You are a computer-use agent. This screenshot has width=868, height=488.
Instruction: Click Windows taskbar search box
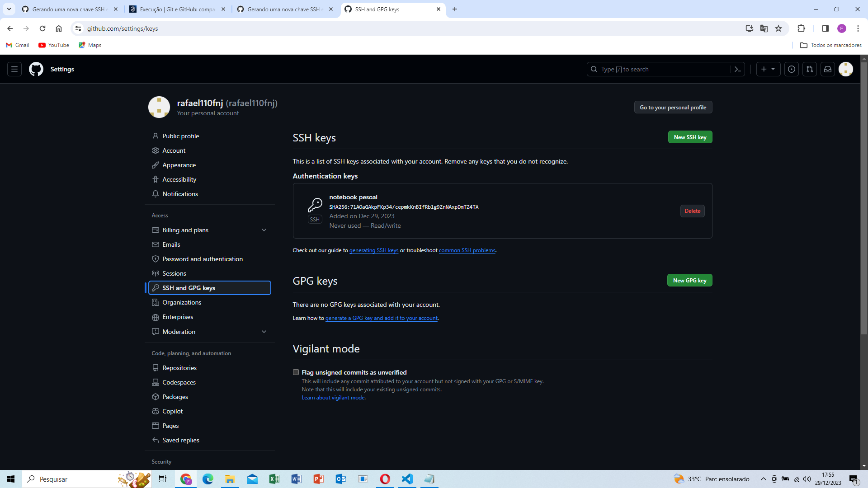pos(86,479)
